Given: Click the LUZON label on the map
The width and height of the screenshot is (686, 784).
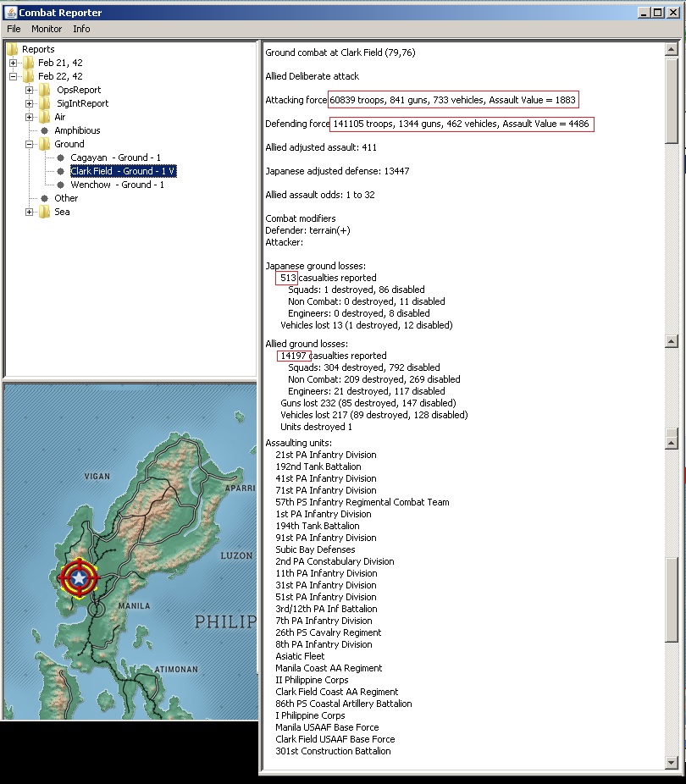Looking at the screenshot, I should click(236, 555).
